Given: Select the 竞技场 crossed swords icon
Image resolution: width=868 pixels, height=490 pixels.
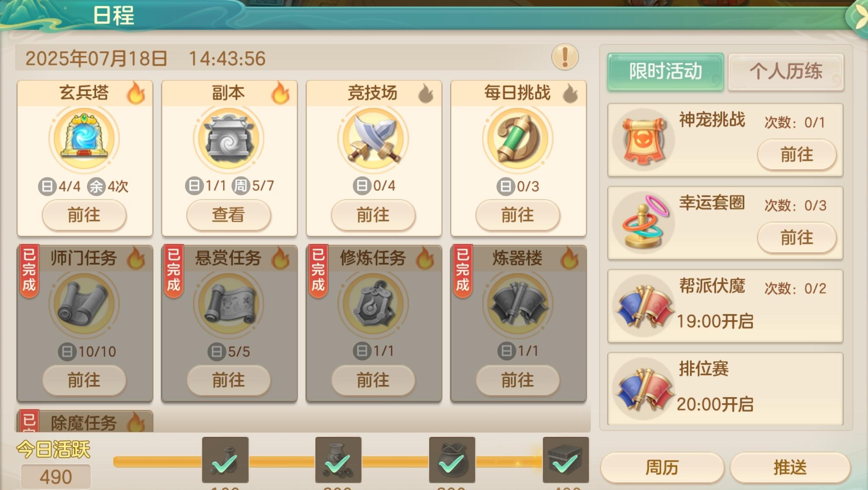Looking at the screenshot, I should tap(373, 138).
